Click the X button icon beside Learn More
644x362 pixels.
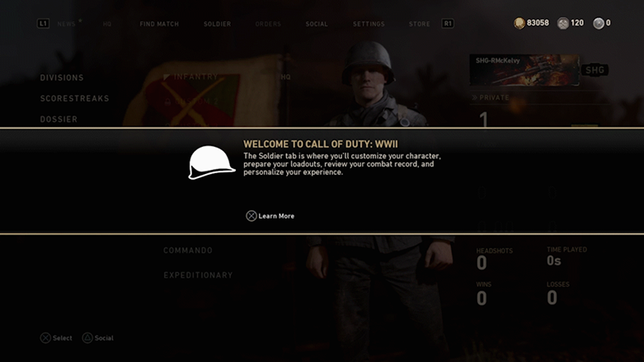251,216
